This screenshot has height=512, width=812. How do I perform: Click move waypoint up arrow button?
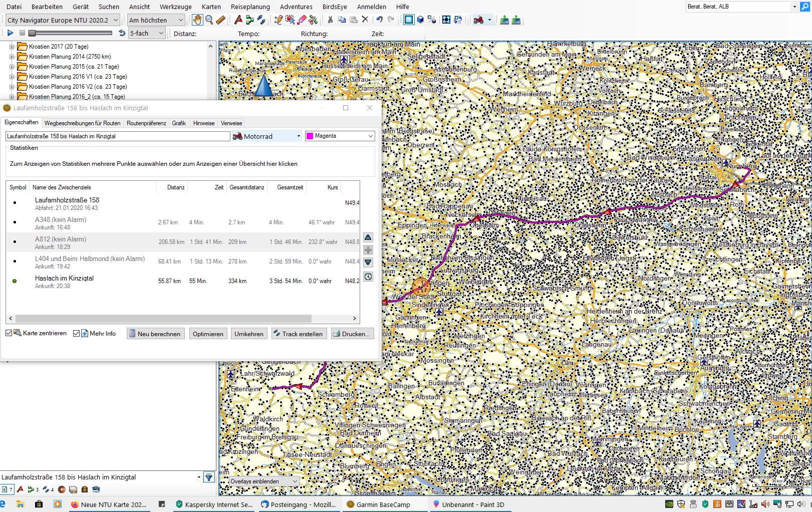pos(368,237)
